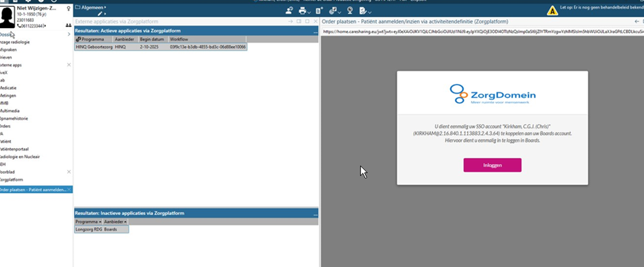Sort by Aanbieder column in active table
The image size is (644, 267).
tap(125, 40)
